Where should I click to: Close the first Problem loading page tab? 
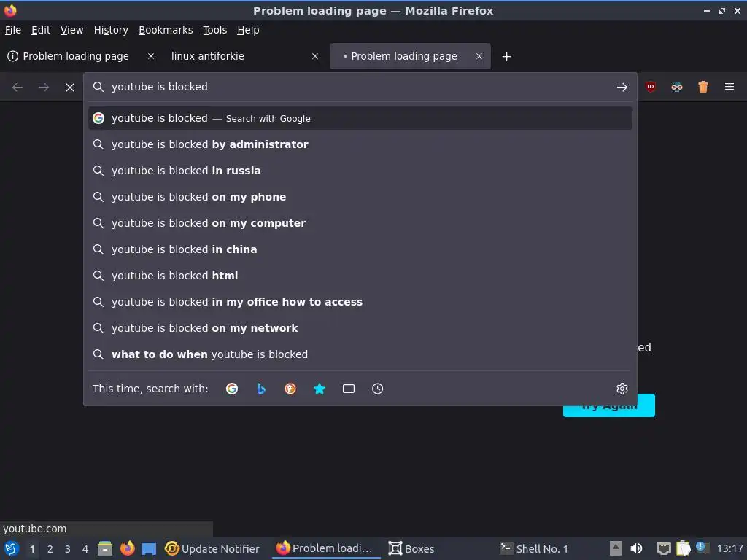pyautogui.click(x=150, y=56)
